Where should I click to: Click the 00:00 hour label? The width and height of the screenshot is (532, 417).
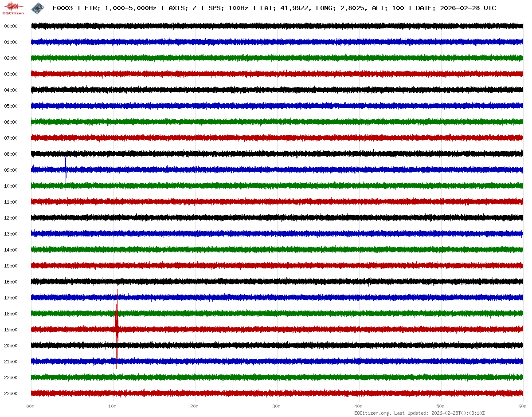(x=11, y=26)
